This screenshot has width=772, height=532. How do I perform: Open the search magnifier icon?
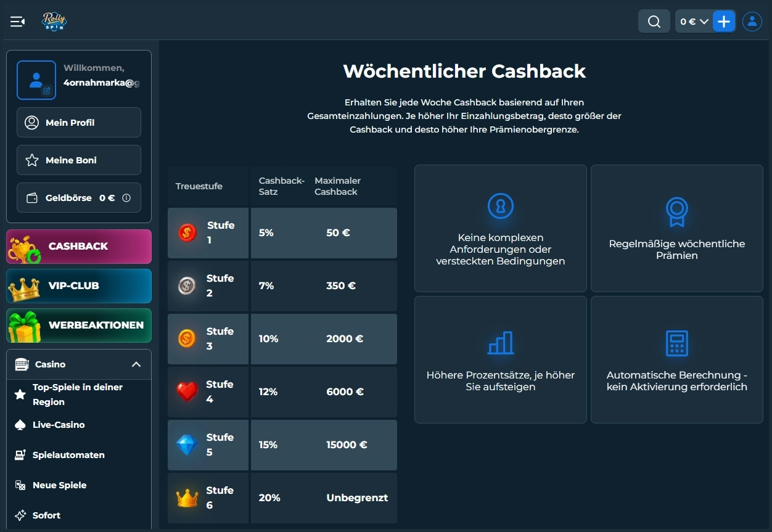tap(654, 21)
